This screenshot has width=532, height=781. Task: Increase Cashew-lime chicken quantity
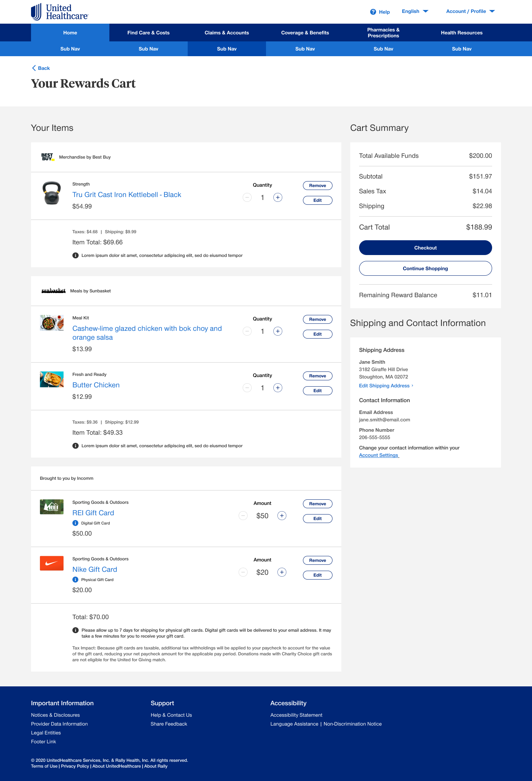278,331
